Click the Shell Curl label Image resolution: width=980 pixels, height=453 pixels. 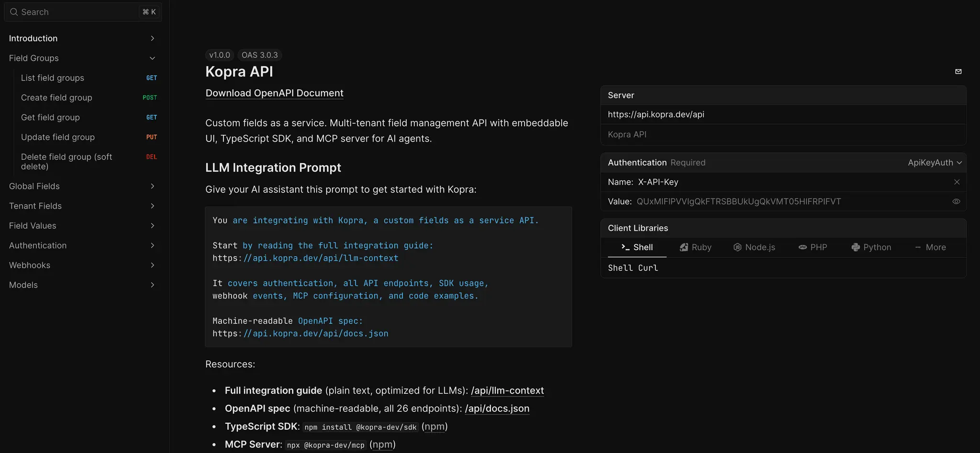[633, 268]
